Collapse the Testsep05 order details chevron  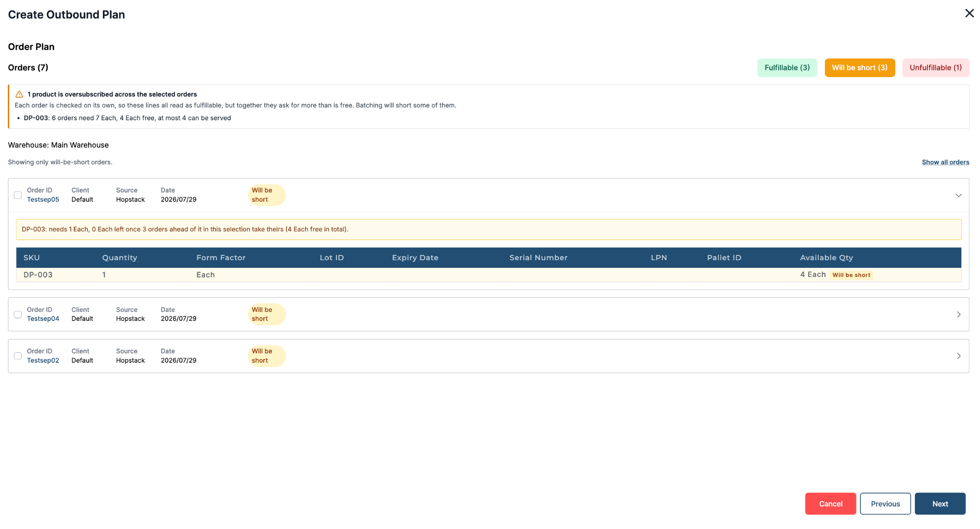point(958,195)
